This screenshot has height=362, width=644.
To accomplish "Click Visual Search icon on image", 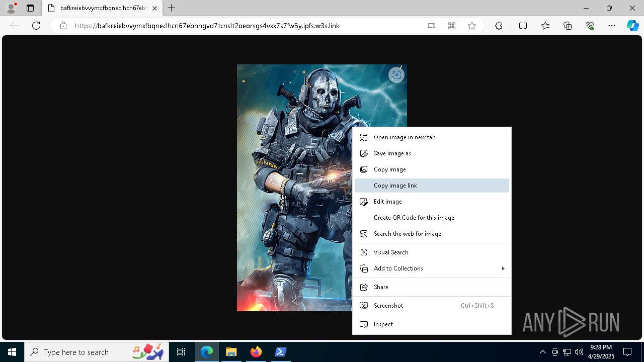I will pos(396,75).
